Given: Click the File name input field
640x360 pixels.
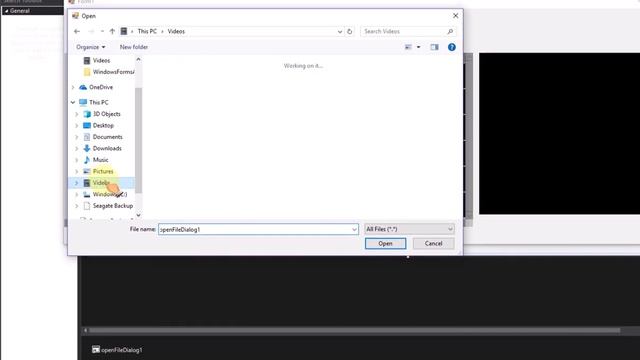Looking at the screenshot, I should pyautogui.click(x=254, y=229).
